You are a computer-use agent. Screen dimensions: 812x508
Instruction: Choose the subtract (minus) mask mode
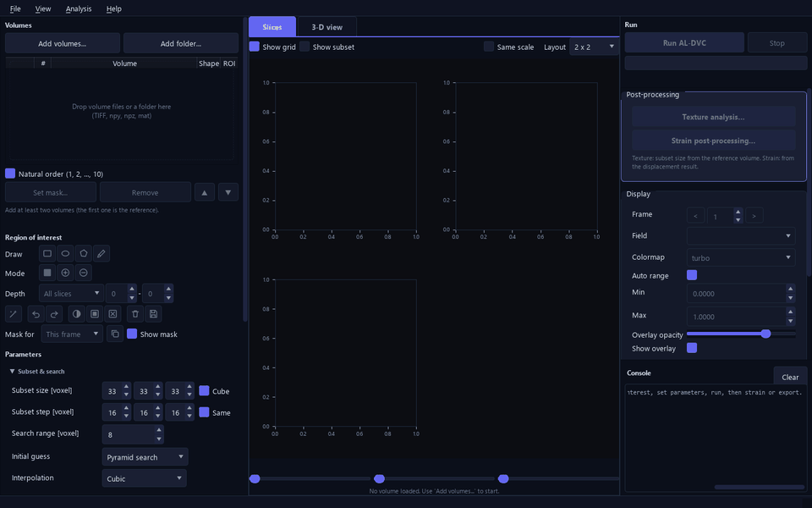(84, 273)
